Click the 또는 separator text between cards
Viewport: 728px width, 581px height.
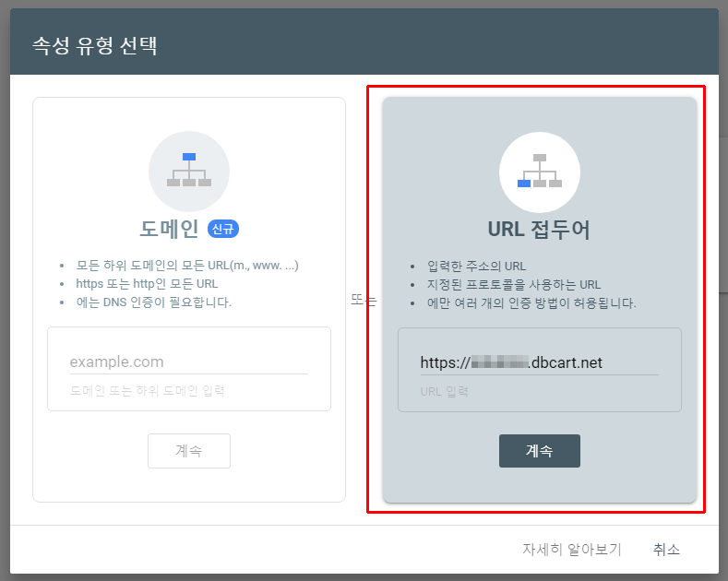(x=364, y=300)
